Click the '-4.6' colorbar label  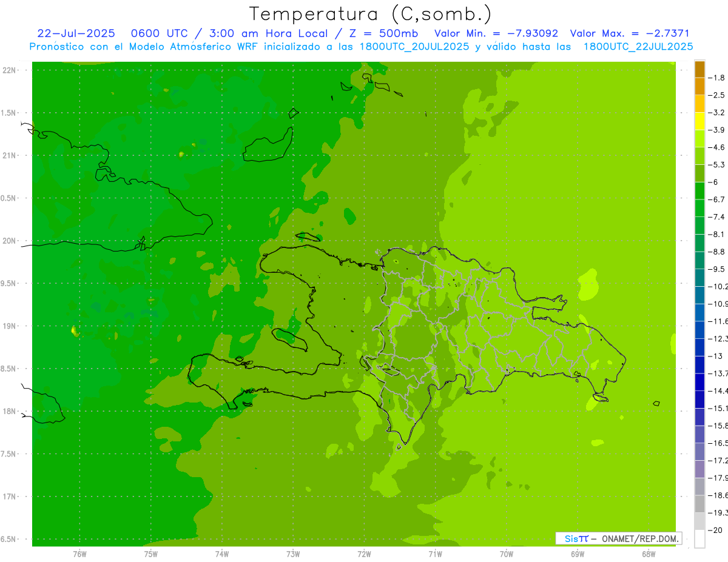pos(717,147)
